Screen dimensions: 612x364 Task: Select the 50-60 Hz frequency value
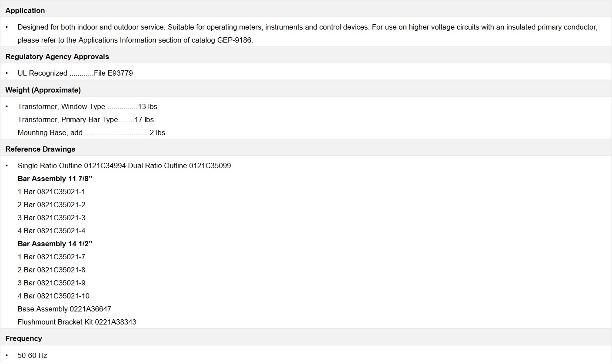pyautogui.click(x=32, y=355)
